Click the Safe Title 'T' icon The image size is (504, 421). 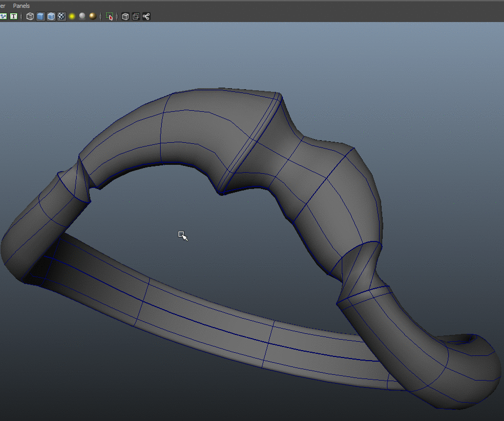tap(14, 16)
